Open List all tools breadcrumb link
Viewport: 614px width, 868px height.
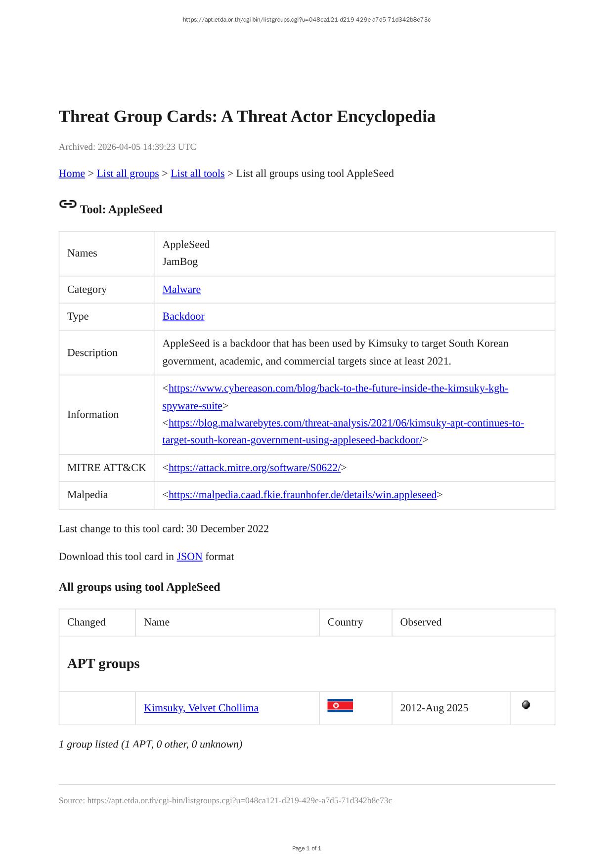[197, 174]
